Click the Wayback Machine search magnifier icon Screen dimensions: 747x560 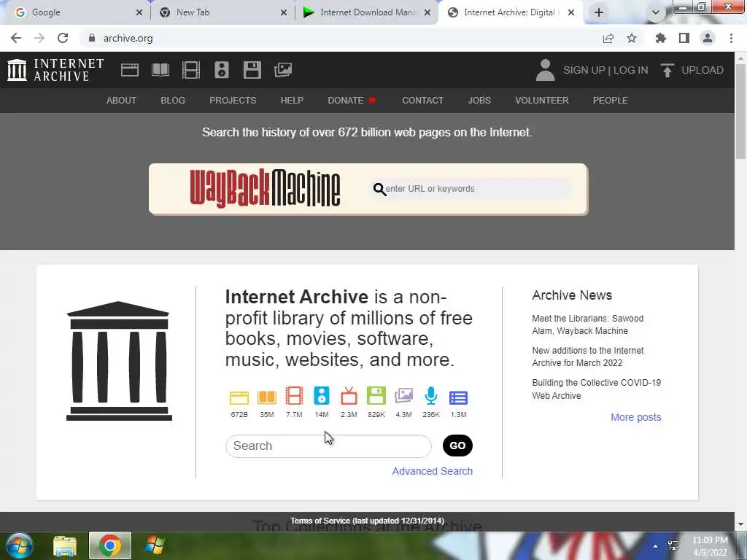pyautogui.click(x=379, y=189)
